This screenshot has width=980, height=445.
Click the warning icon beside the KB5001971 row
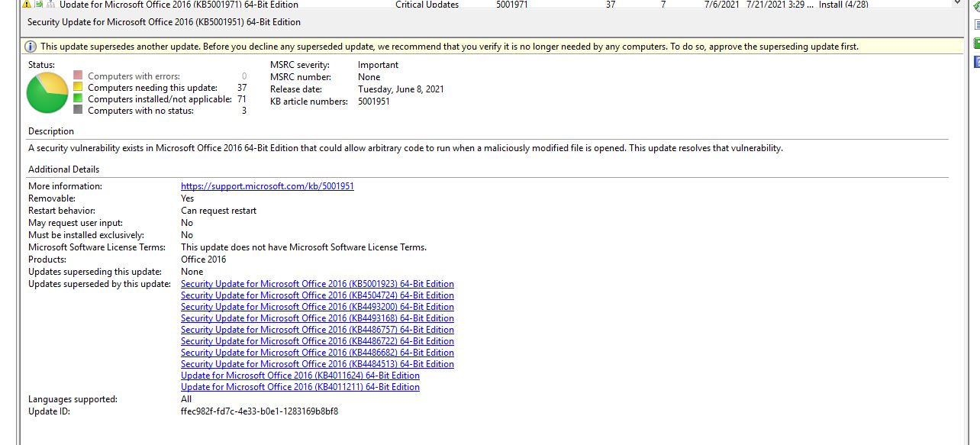point(26,5)
